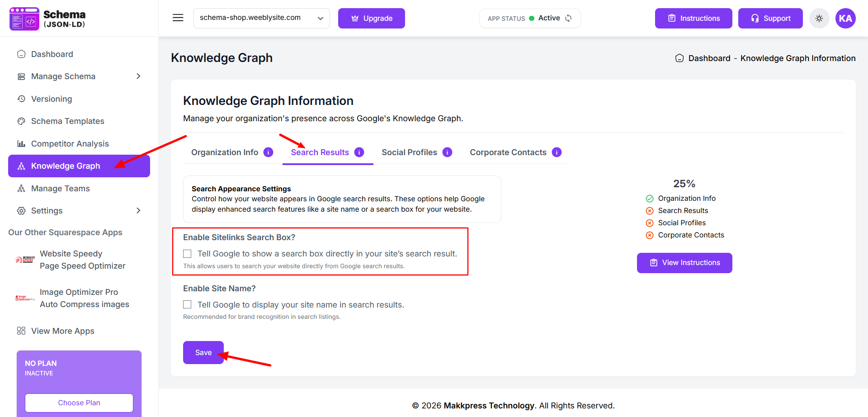The width and height of the screenshot is (868, 417).
Task: Refresh app status with the reload icon
Action: click(569, 18)
